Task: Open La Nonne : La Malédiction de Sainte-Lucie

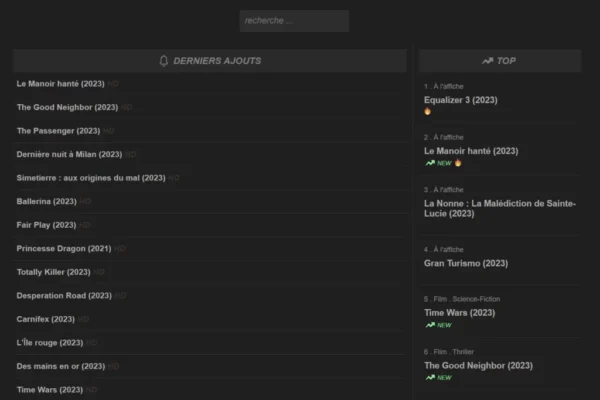Action: 500,209
